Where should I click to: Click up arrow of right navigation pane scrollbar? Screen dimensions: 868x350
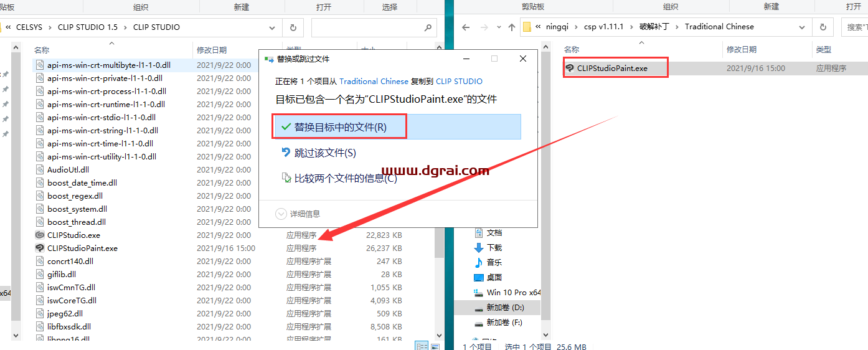click(546, 47)
